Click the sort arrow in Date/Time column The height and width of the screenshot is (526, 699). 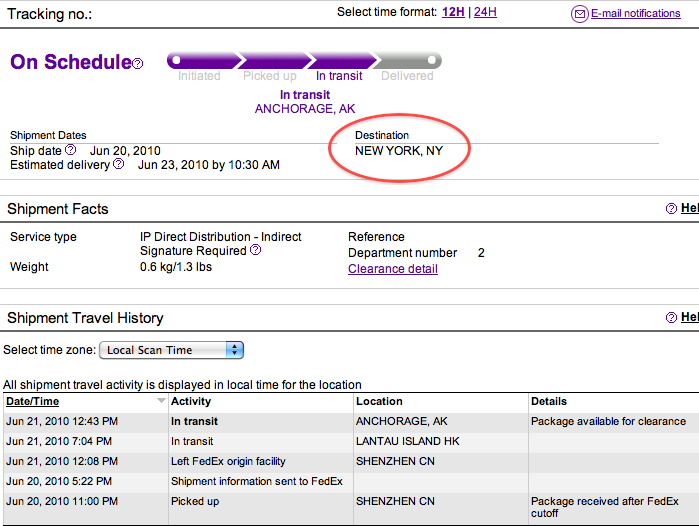[161, 401]
